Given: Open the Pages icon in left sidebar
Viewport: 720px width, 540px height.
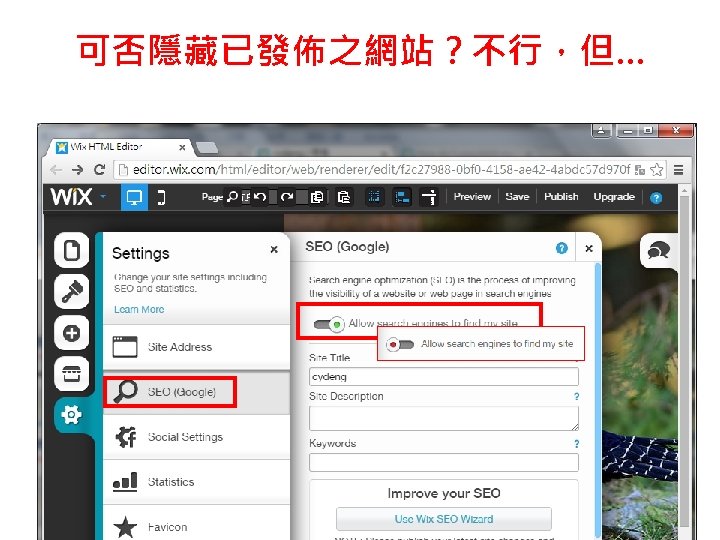Looking at the screenshot, I should pyautogui.click(x=72, y=250).
